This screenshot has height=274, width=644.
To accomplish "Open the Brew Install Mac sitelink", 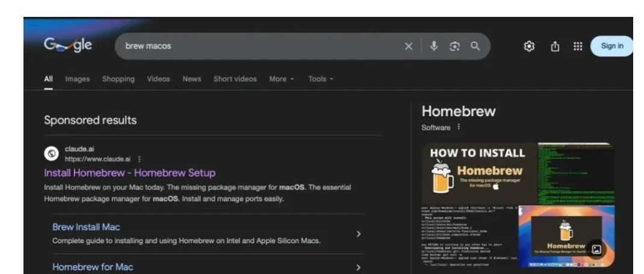I will point(86,227).
